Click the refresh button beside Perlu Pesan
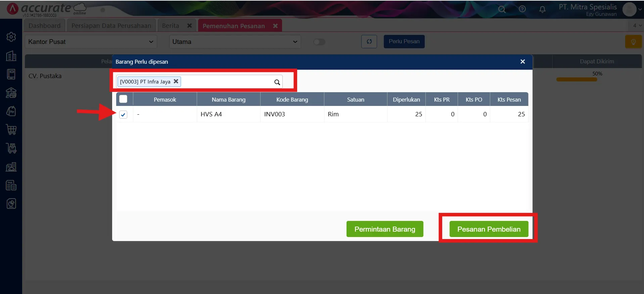The image size is (644, 294). click(369, 42)
